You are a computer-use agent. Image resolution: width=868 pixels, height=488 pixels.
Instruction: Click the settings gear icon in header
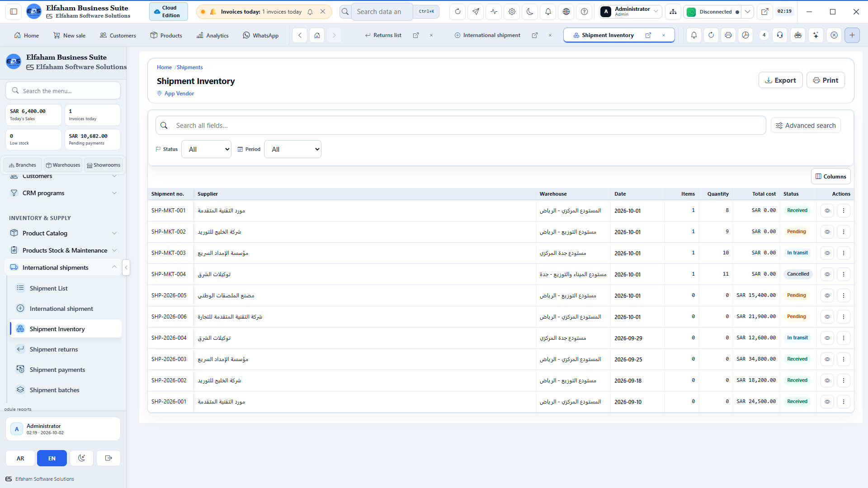click(x=512, y=12)
